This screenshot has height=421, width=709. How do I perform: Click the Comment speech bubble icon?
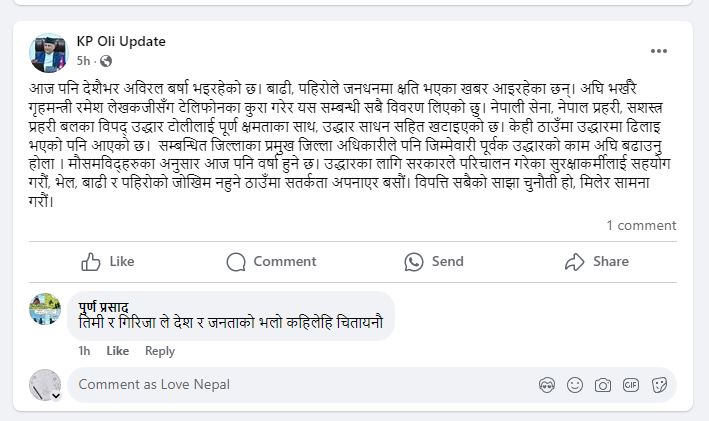(x=236, y=262)
